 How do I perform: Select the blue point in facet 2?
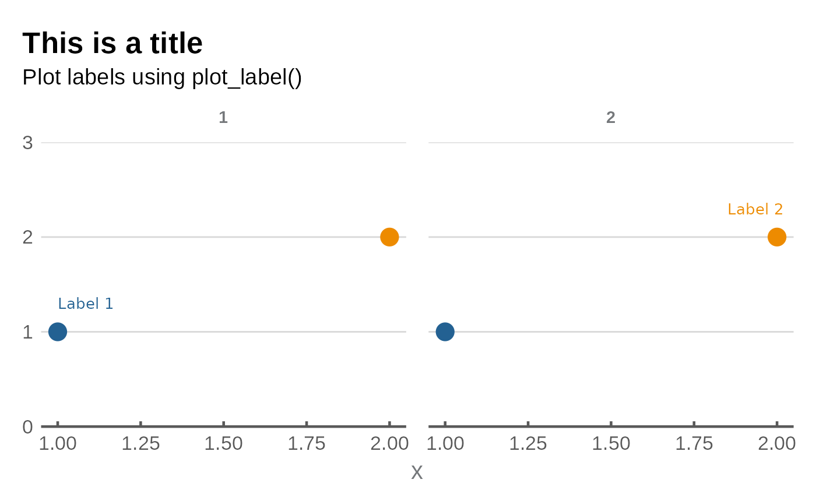pyautogui.click(x=445, y=332)
